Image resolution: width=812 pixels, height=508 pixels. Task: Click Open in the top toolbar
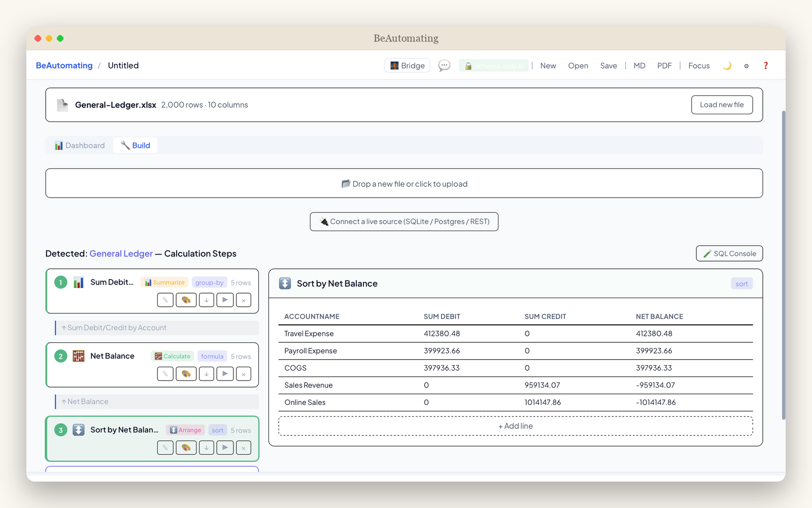point(578,66)
